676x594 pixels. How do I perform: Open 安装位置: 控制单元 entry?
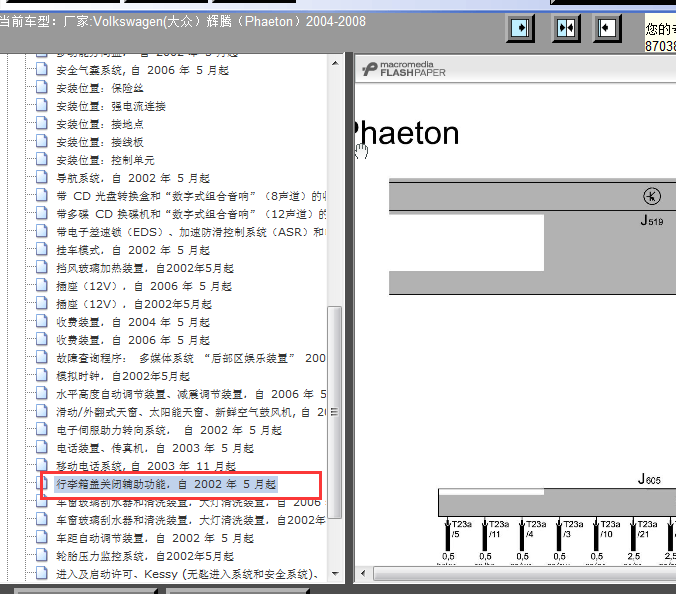click(105, 160)
